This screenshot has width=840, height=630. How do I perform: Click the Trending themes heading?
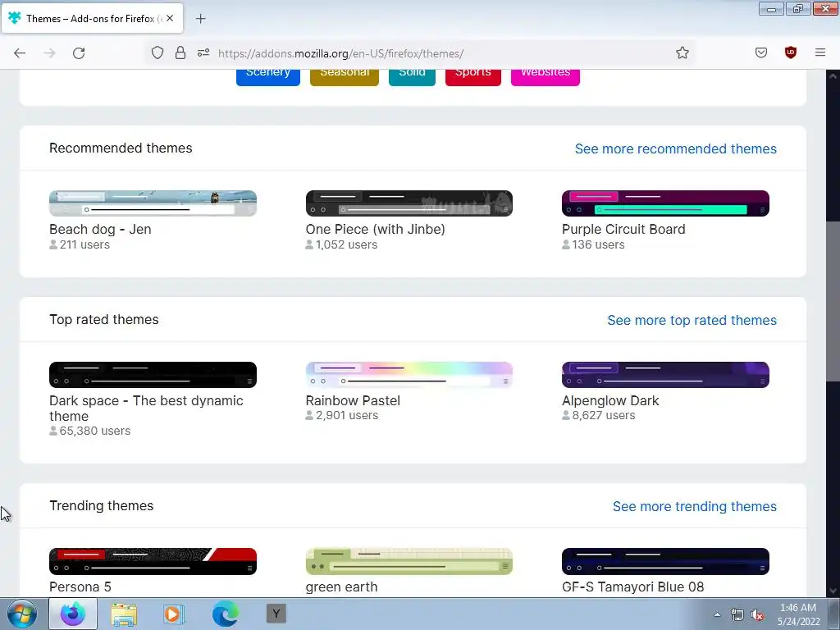101,505
